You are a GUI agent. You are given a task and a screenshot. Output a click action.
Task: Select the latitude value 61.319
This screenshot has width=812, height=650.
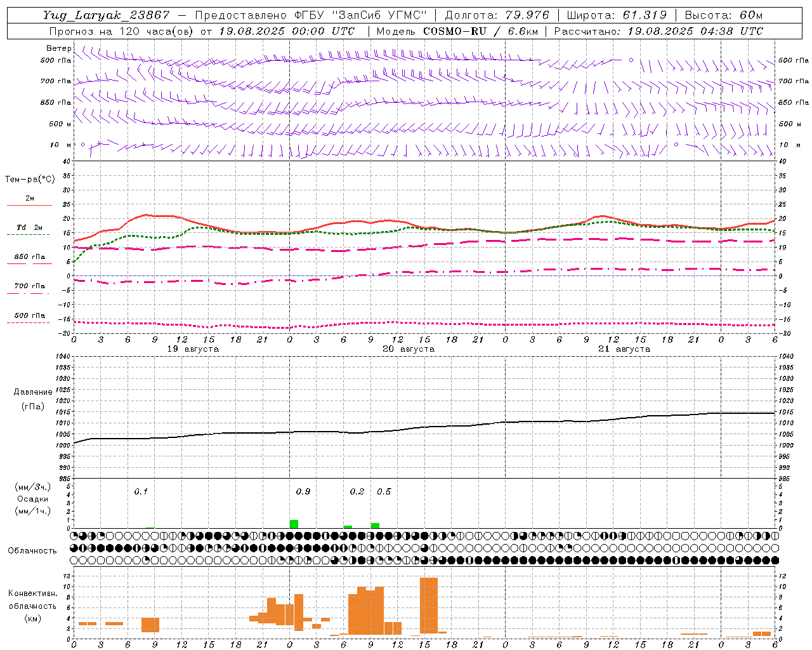645,15
